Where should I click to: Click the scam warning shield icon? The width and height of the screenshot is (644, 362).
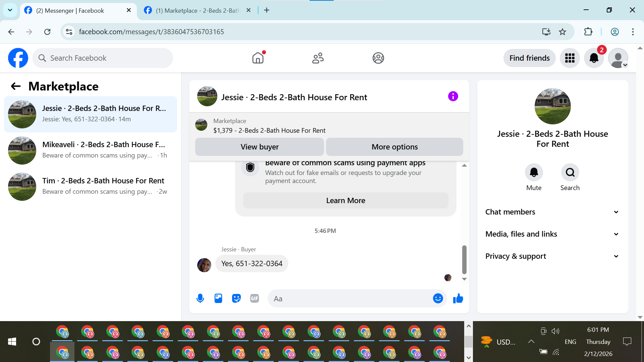coord(250,167)
